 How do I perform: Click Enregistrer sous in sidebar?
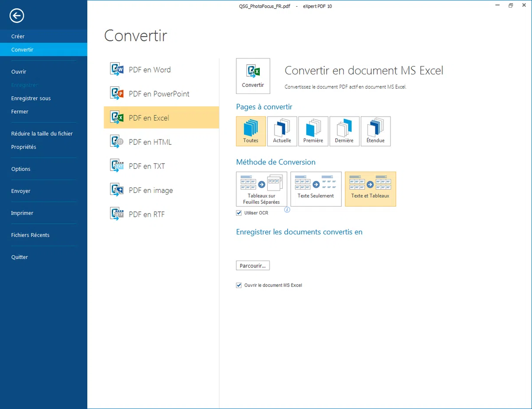[43, 98]
